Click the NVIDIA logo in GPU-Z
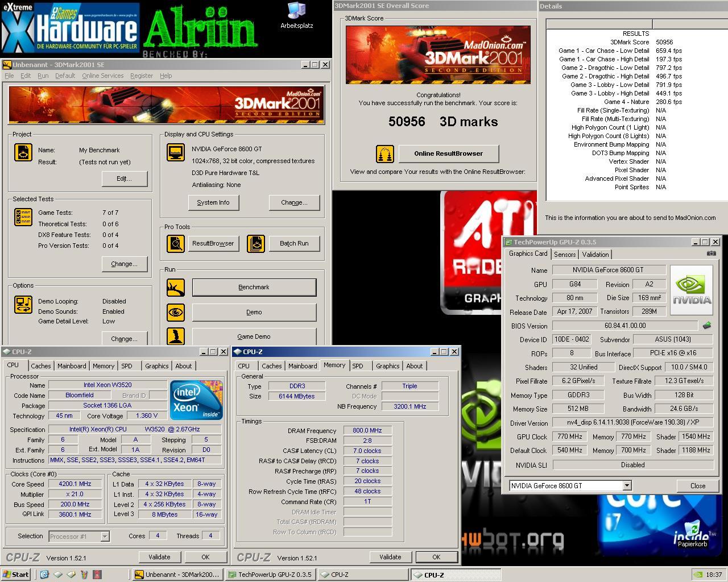The height and width of the screenshot is (582, 728). (x=692, y=291)
